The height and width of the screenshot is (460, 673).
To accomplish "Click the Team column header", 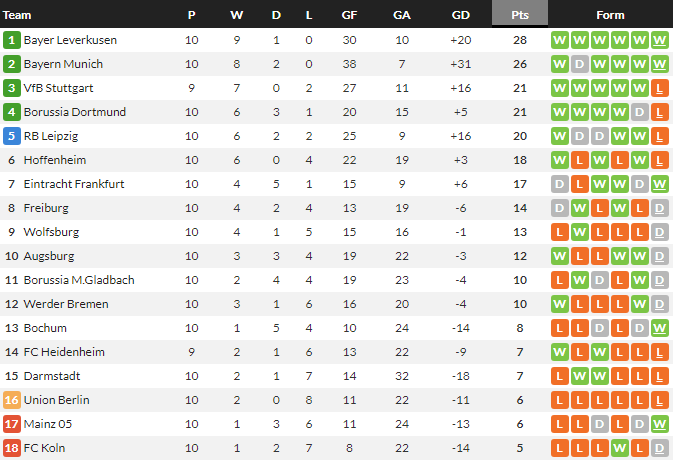I will click(x=18, y=15).
